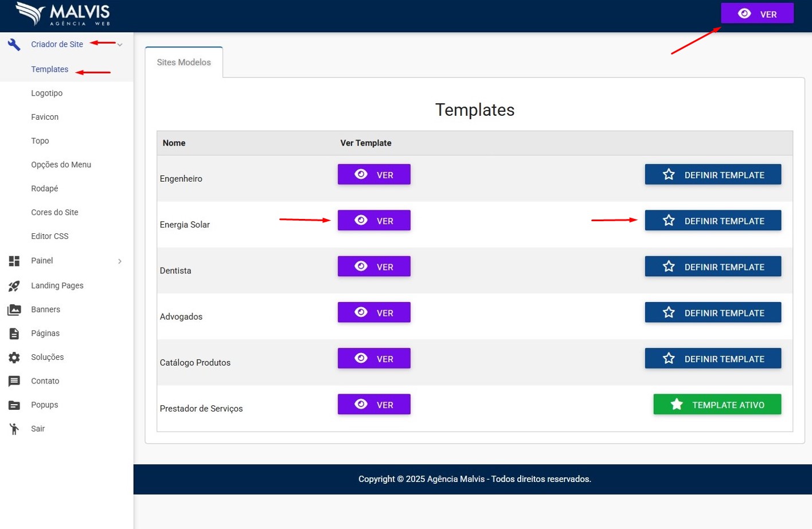Click the Malvis Agência Web logo
The image size is (812, 529).
[63, 14]
